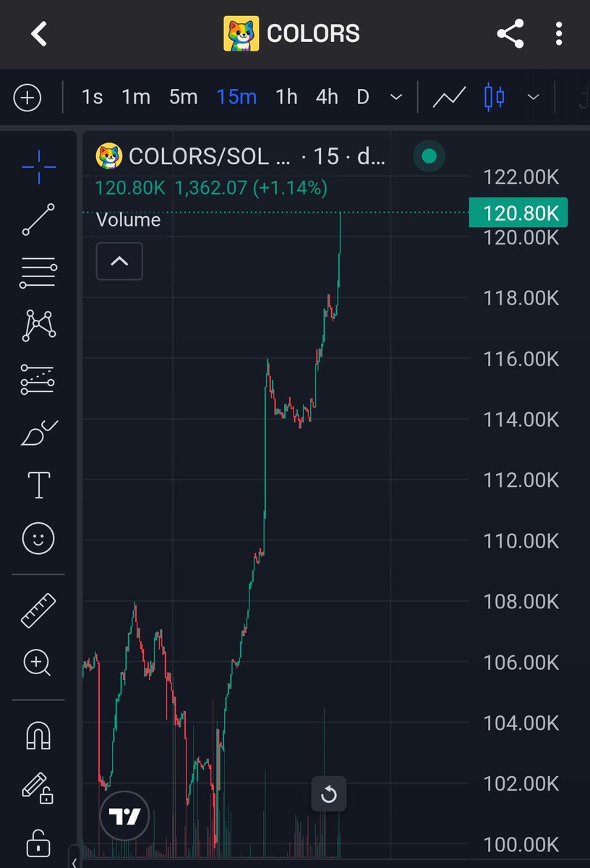Click the 116.00K price axis label
Image resolution: width=590 pixels, height=868 pixels.
521,358
